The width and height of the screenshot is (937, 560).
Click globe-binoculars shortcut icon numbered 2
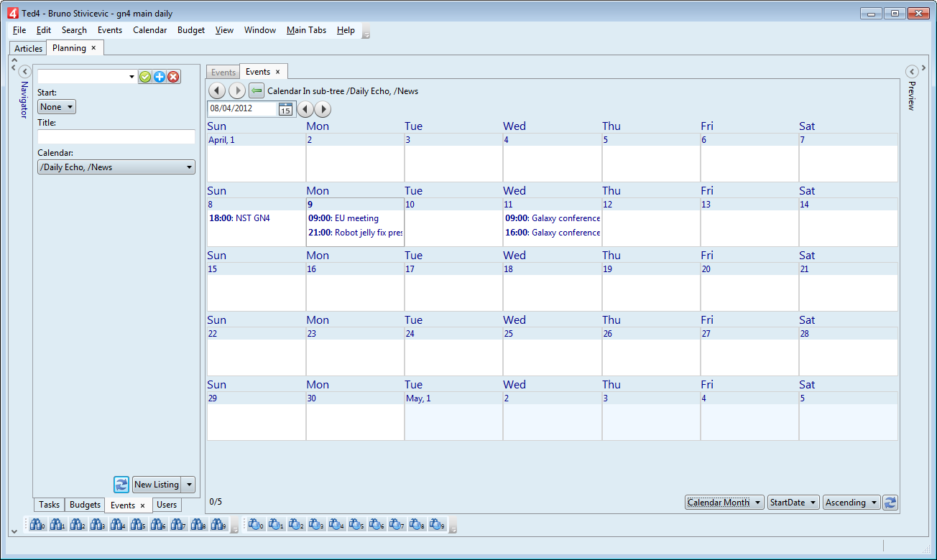[x=295, y=526]
